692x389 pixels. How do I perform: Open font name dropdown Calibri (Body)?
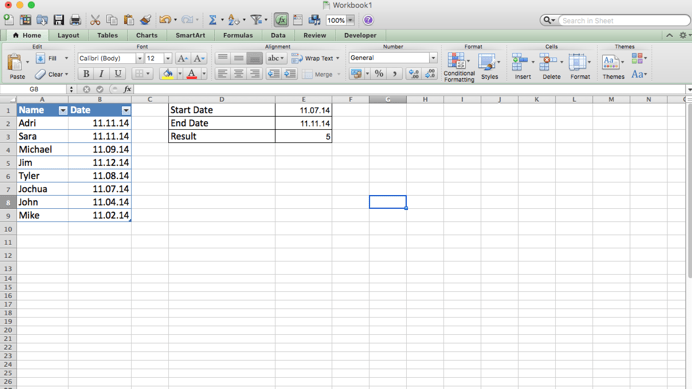(139, 58)
